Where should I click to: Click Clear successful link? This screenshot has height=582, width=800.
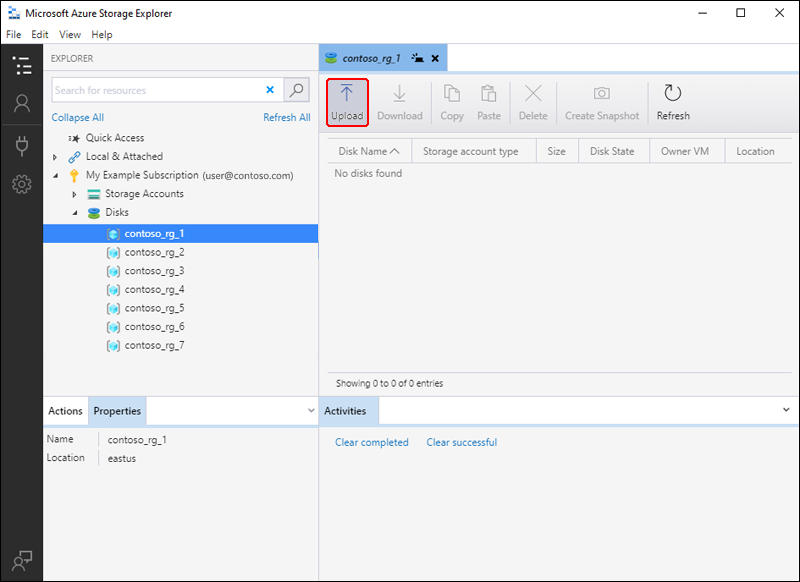pyautogui.click(x=462, y=442)
